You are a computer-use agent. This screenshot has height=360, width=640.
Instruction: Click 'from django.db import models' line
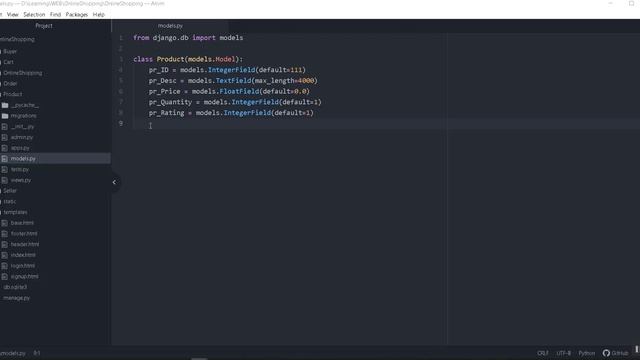tap(188, 38)
